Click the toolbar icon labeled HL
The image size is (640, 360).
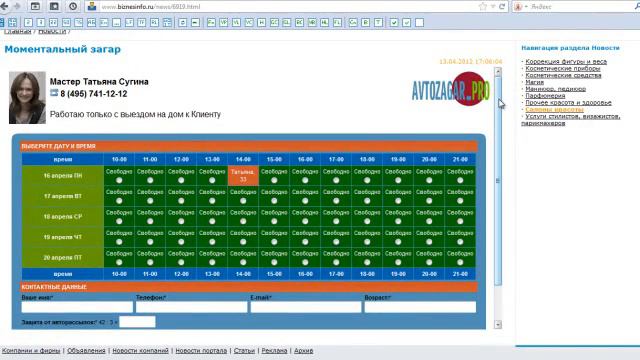[x=324, y=22]
